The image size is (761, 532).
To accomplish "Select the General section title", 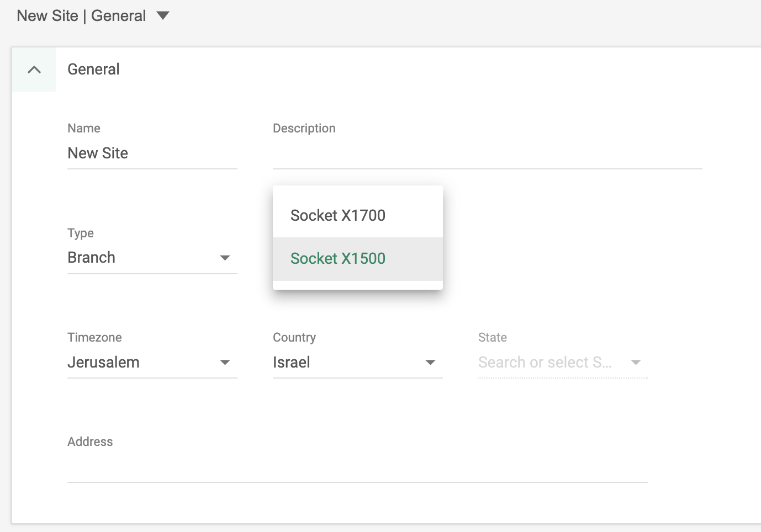I will click(93, 69).
